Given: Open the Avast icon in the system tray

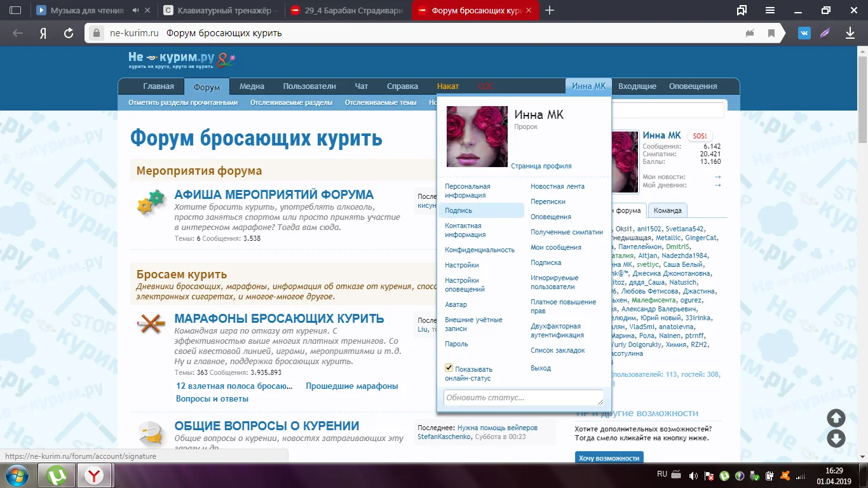Looking at the screenshot, I should 785,475.
